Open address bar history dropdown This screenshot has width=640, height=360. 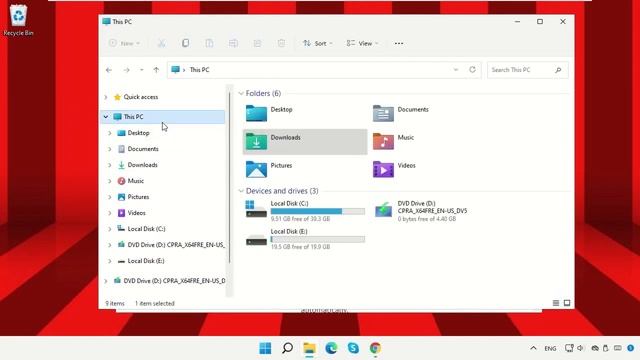pyautogui.click(x=456, y=70)
